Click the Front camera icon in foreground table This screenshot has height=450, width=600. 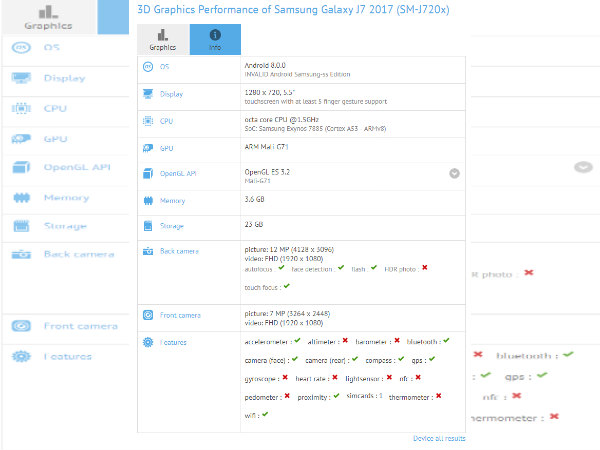pyautogui.click(x=148, y=315)
